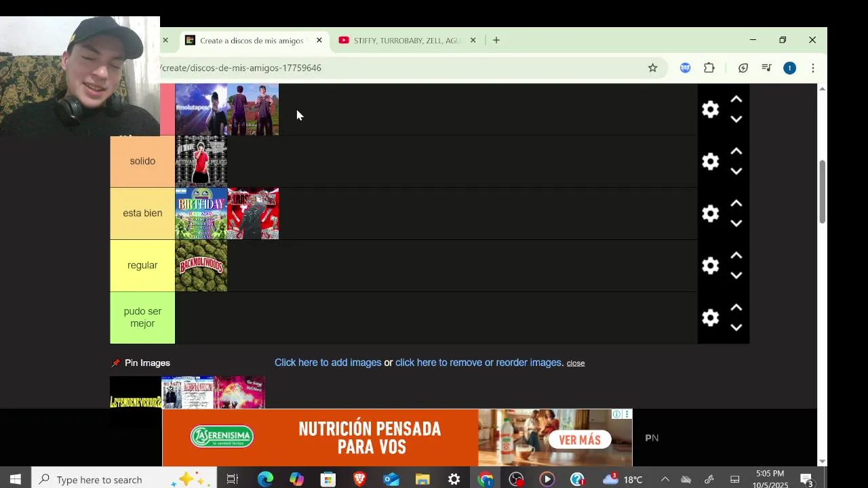Close the Create a discos de mis amigos tab
The width and height of the screenshot is (868, 488).
pyautogui.click(x=319, y=40)
